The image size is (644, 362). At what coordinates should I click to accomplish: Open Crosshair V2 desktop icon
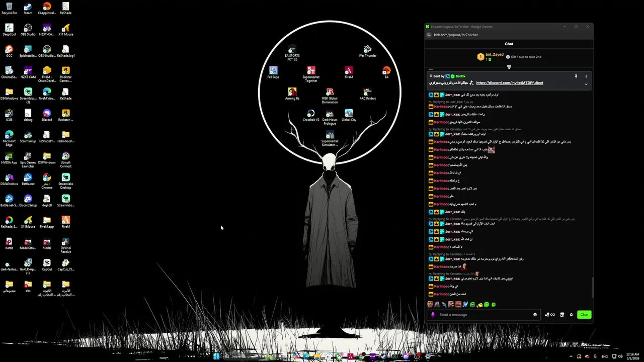(311, 116)
